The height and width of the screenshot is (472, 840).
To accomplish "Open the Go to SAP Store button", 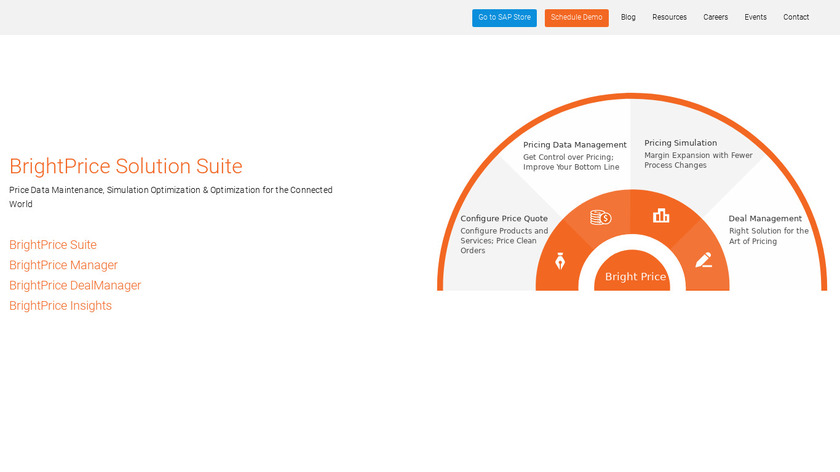I will pos(504,18).
